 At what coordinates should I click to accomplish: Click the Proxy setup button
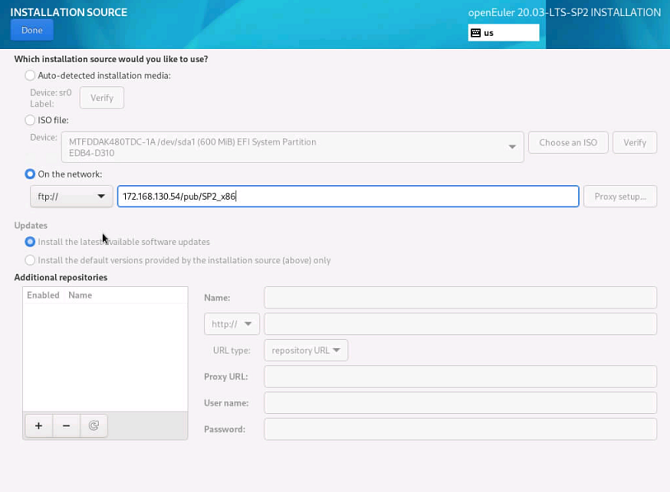tap(619, 196)
